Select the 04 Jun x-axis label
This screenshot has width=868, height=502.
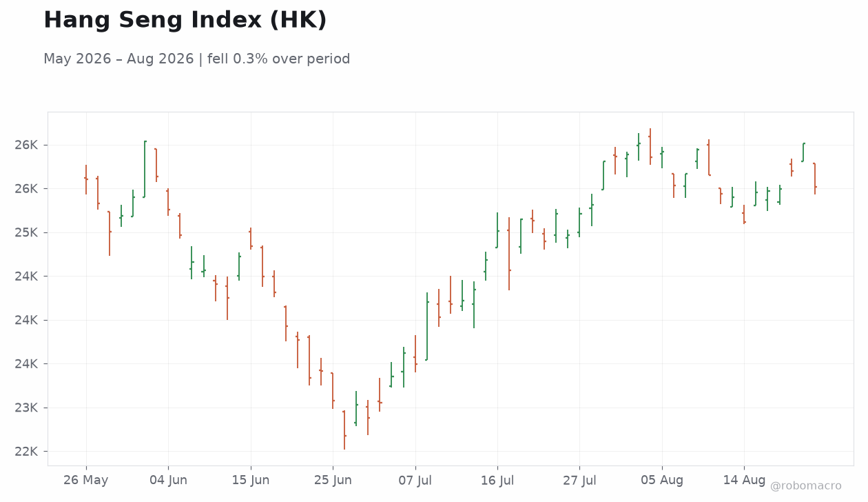168,481
